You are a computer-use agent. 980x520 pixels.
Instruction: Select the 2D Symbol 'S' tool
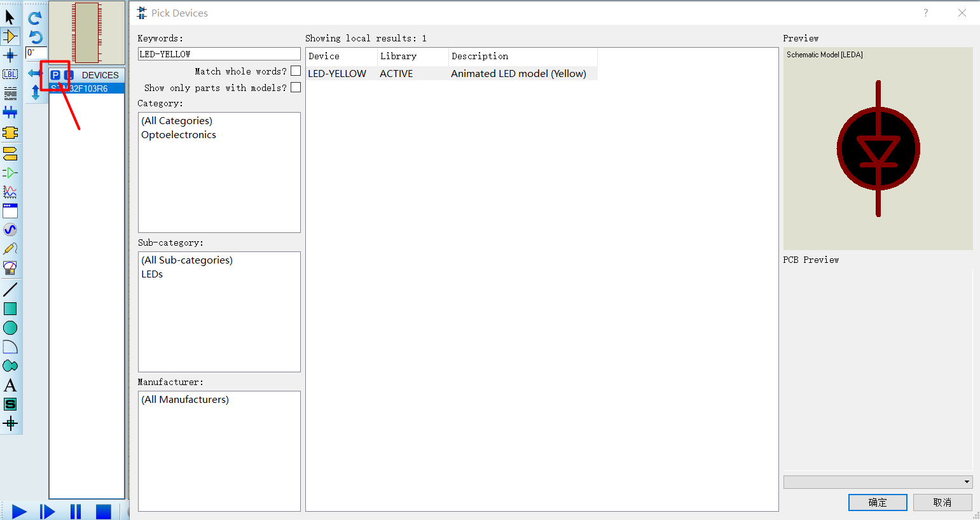tap(10, 404)
